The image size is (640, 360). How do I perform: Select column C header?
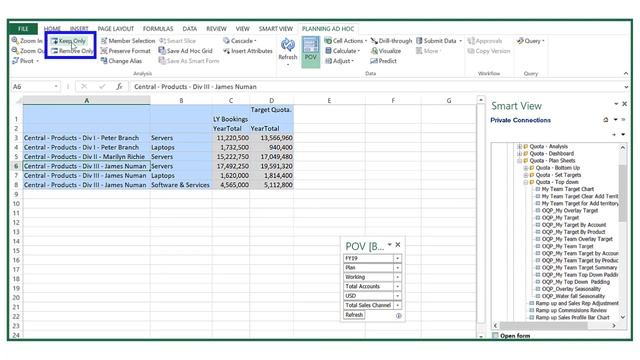click(231, 100)
